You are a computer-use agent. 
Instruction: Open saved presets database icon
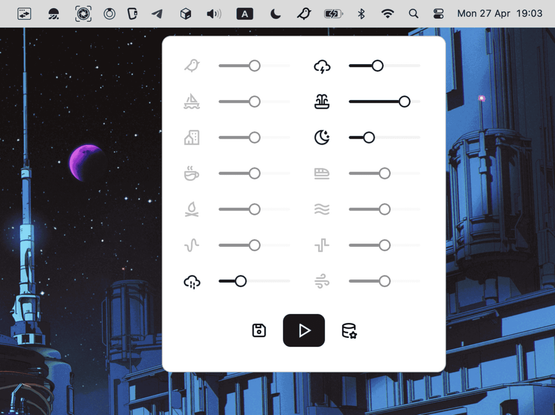349,331
